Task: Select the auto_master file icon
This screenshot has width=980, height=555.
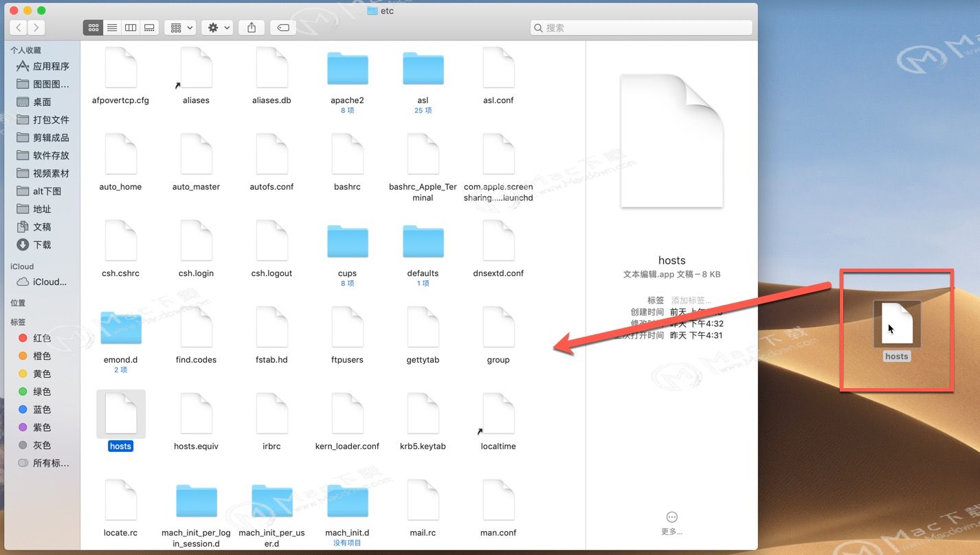Action: tap(196, 155)
